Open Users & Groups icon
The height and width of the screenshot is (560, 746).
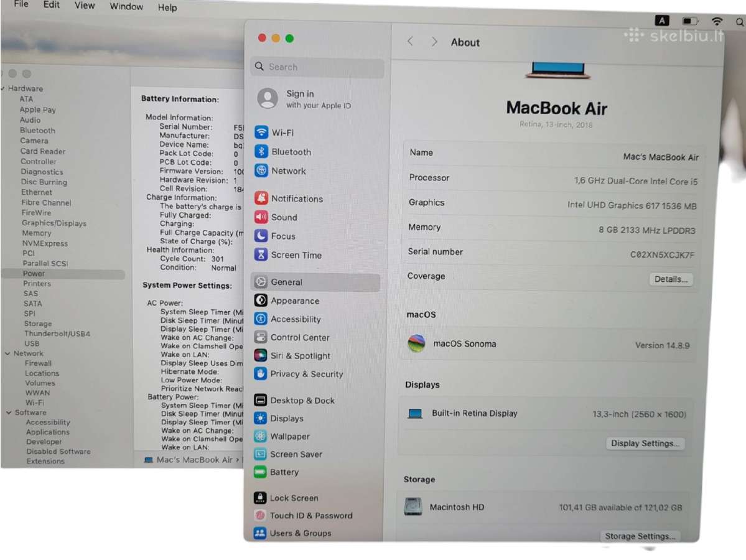260,533
